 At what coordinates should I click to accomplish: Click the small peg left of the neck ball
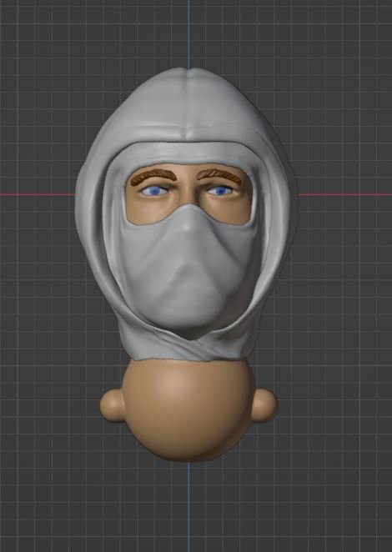112,406
